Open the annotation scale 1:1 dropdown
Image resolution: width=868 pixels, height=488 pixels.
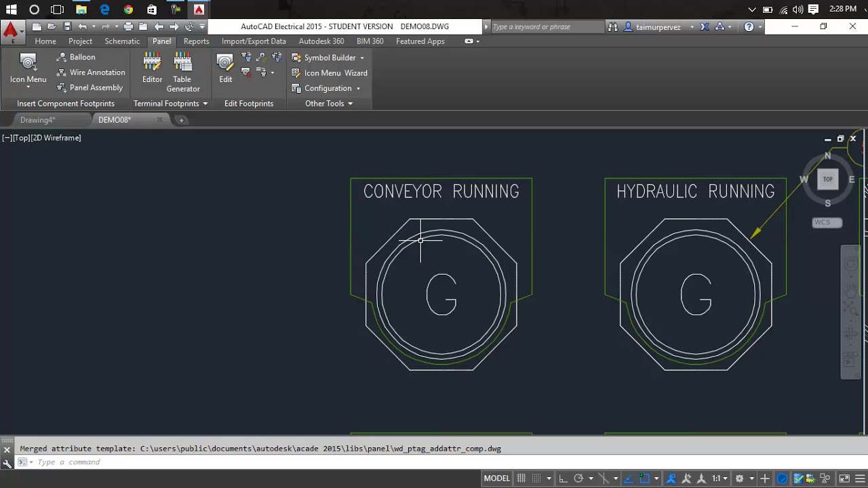click(x=719, y=479)
